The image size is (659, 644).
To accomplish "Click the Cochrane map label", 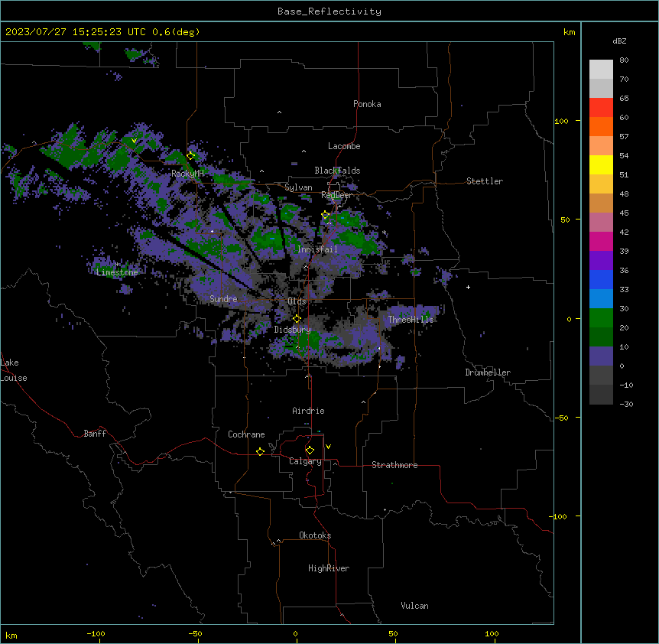I will (x=246, y=434).
